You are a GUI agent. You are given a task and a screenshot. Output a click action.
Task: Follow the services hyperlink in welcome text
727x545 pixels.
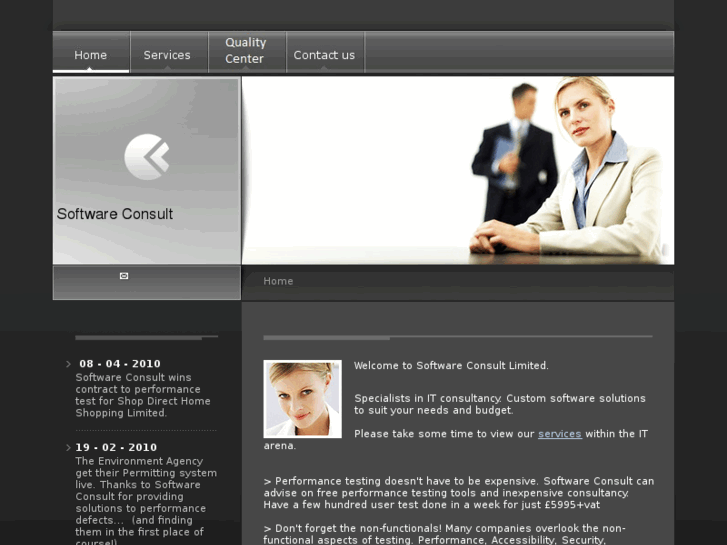tap(560, 434)
